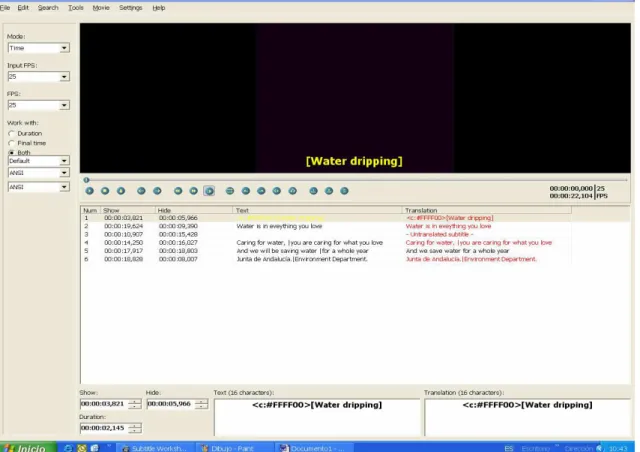Click the Text editing box
Screen dimensions: 640x452
click(x=317, y=418)
